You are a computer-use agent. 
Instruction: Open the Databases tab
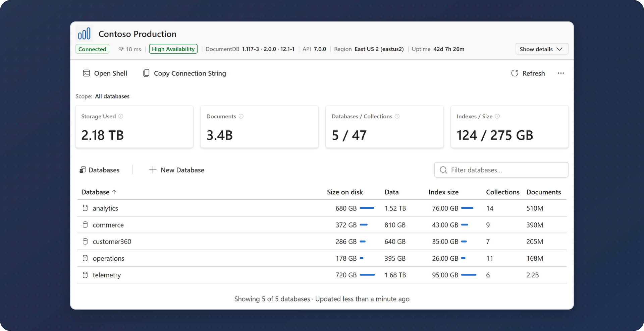pyautogui.click(x=100, y=170)
